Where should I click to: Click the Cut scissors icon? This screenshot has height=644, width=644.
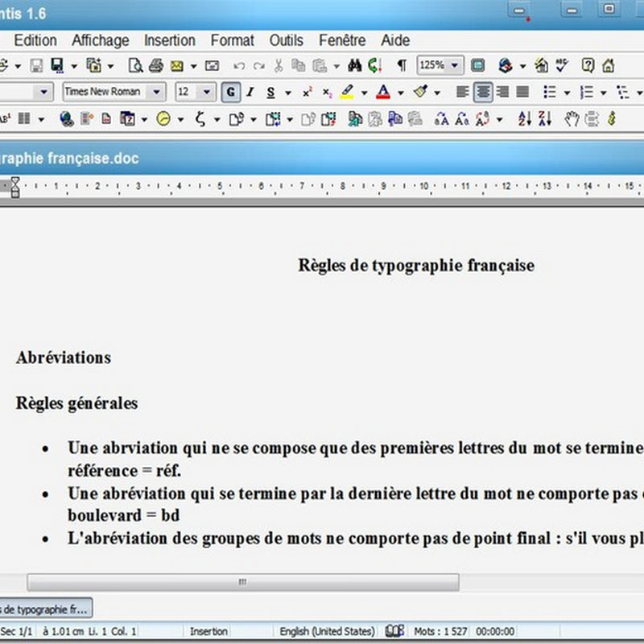coord(279,65)
